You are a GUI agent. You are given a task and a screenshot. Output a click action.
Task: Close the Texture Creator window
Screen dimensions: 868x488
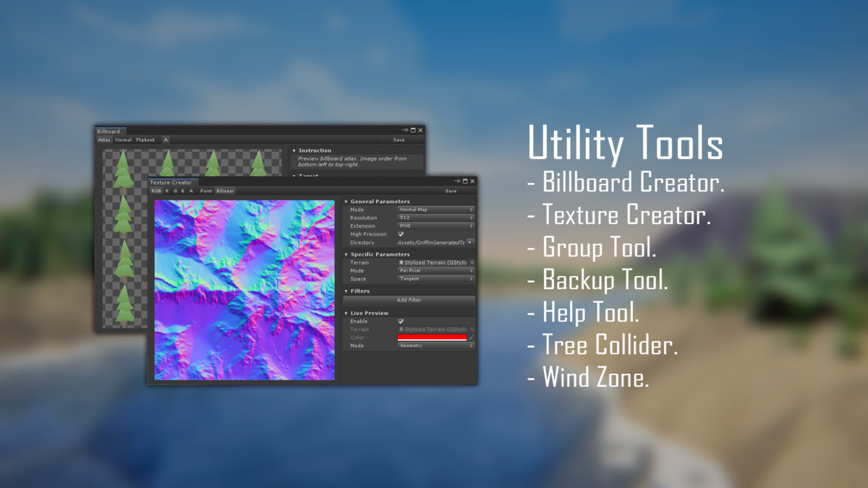click(473, 181)
